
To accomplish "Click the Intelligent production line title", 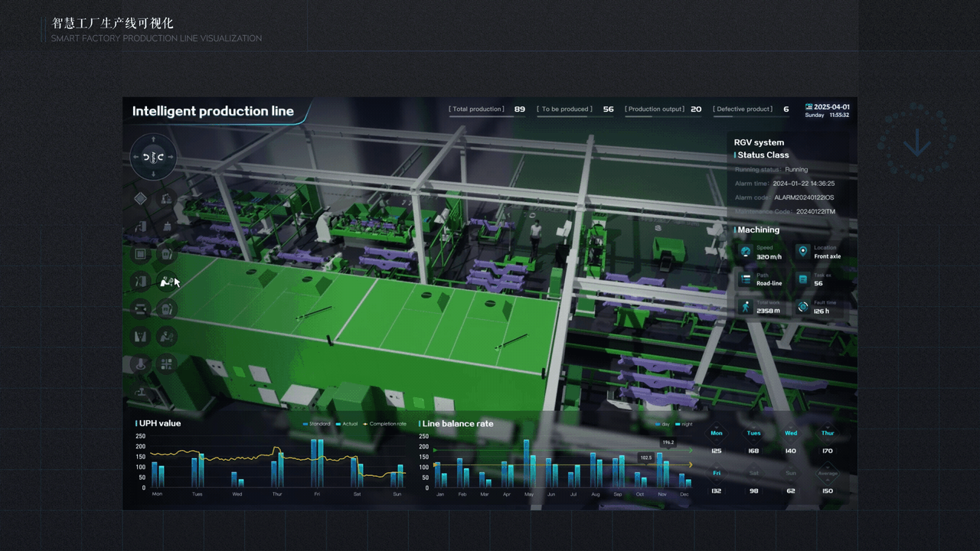I will pyautogui.click(x=213, y=111).
